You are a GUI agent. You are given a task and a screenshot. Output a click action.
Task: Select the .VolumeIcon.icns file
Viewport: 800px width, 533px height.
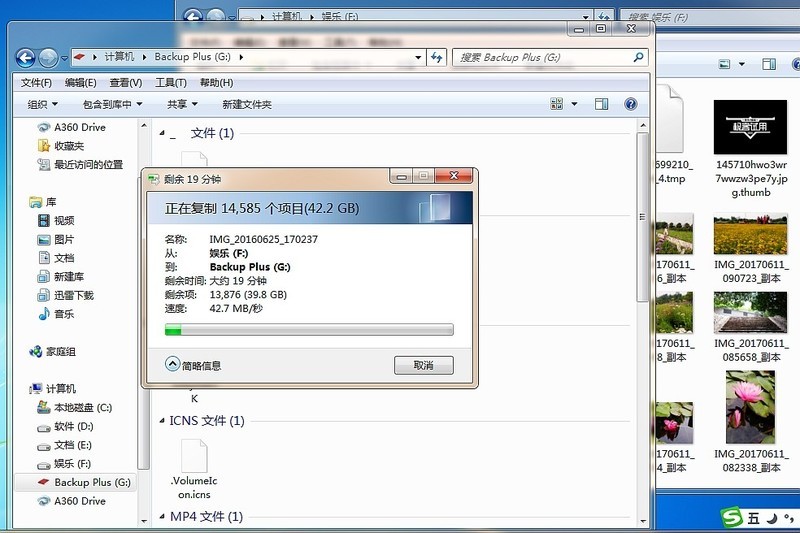(x=194, y=469)
